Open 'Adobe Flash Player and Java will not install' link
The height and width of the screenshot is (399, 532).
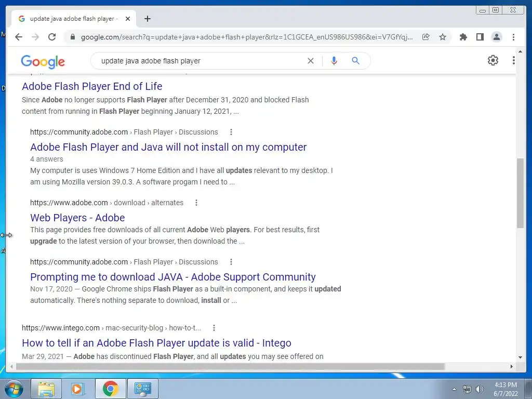click(168, 147)
